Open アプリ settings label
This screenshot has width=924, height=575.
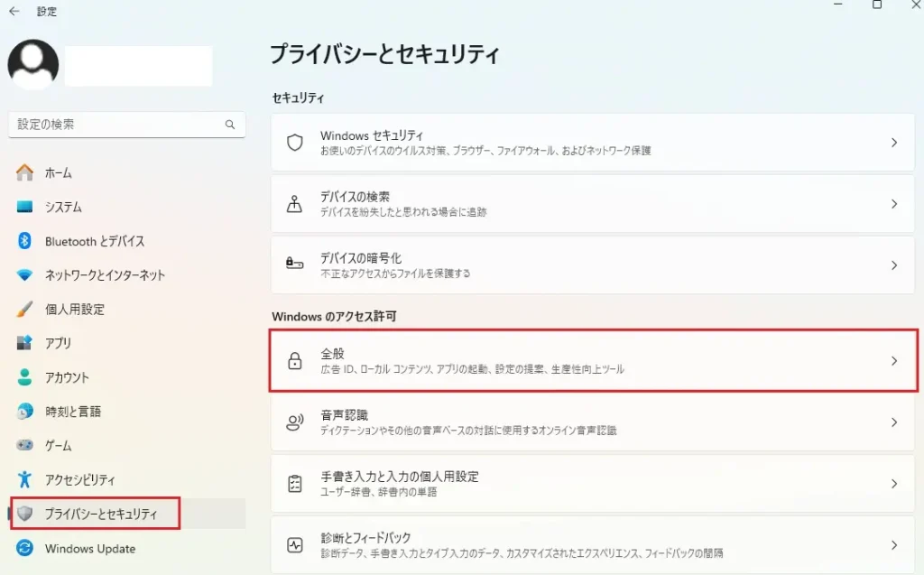(x=58, y=343)
